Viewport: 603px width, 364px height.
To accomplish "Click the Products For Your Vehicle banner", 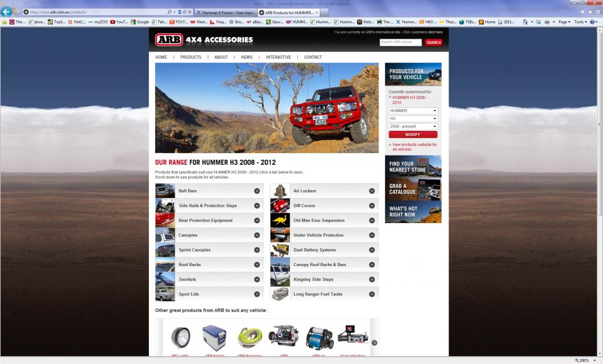I will (413, 74).
